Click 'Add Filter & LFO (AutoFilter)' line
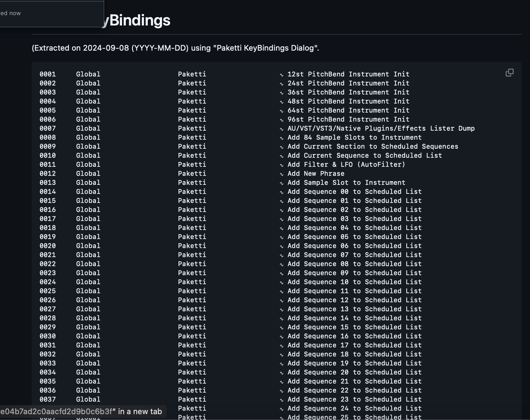This screenshot has width=530, height=420. (346, 165)
